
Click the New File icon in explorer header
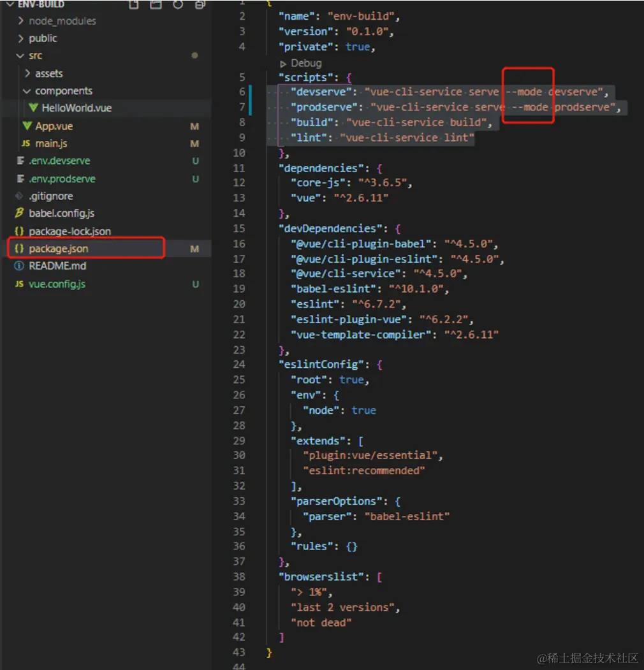tap(133, 4)
